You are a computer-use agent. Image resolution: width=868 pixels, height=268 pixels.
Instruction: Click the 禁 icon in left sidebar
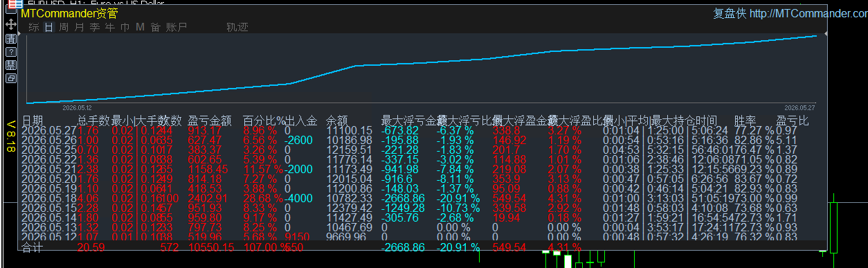click(11, 65)
